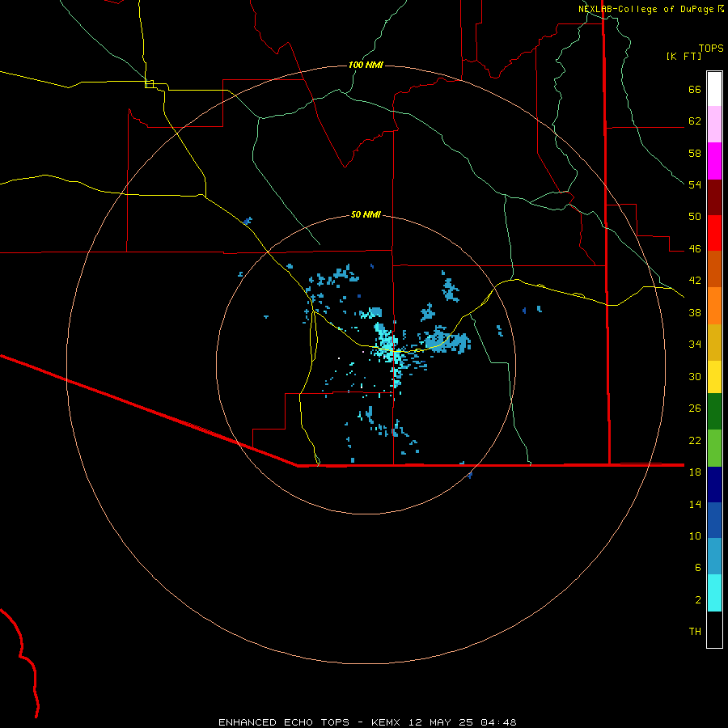Image resolution: width=728 pixels, height=728 pixels.
Task: Click the TOPS legend title
Action: point(711,49)
